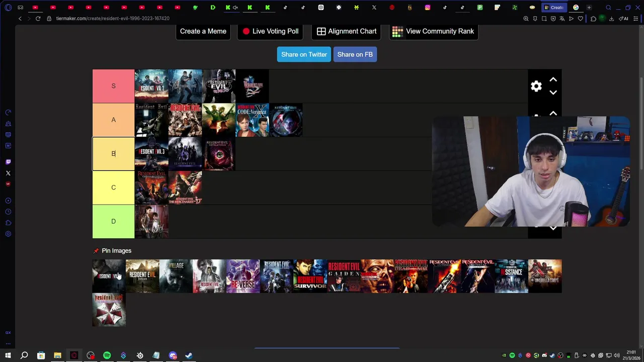Move the S tier row up
Viewport: 644px width, 362px height.
[x=553, y=79]
